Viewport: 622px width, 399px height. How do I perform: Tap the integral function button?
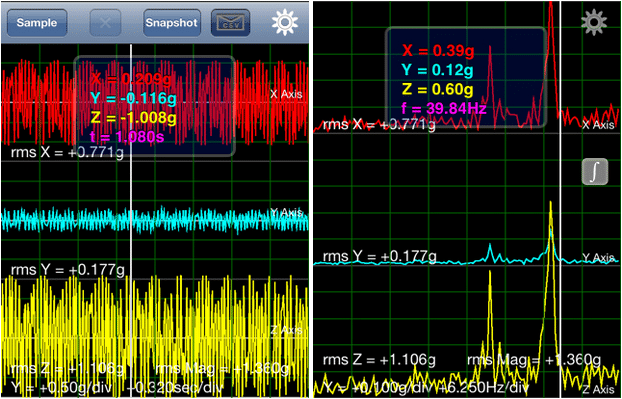(595, 172)
